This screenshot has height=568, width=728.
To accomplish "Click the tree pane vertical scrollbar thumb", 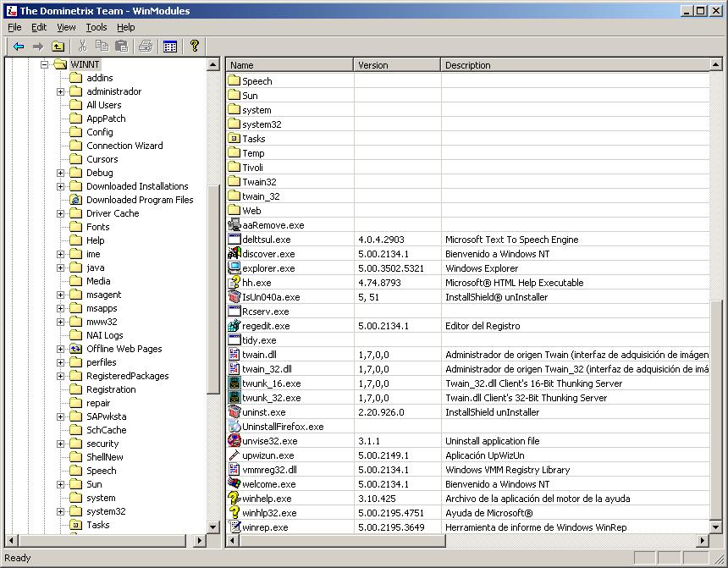I will tap(213, 290).
